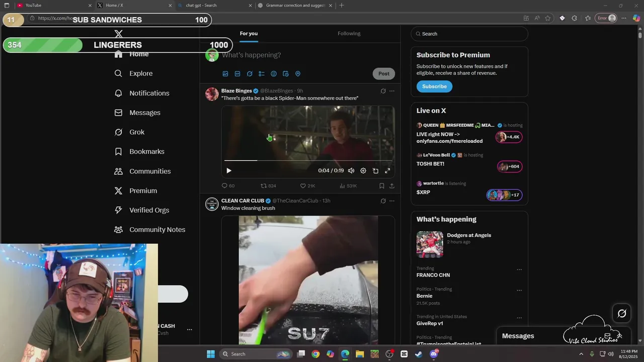The image size is (644, 362).
Task: Open options for FRANCO CHN trend
Action: 519,270
